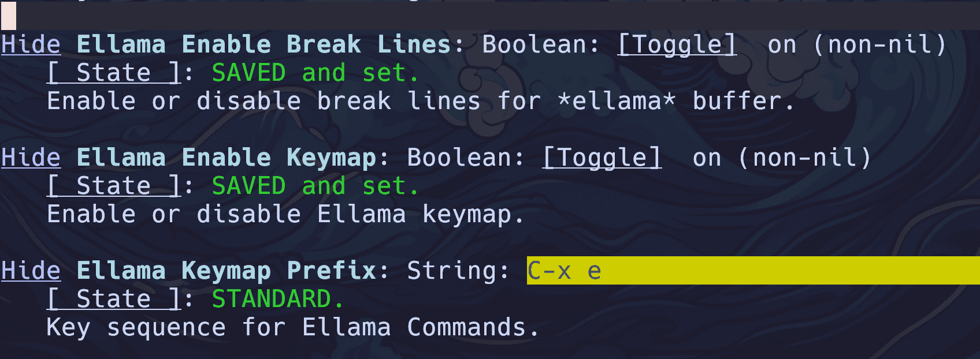980x359 pixels.
Task: Toggle Ellama Enable Keymap boolean
Action: click(602, 158)
